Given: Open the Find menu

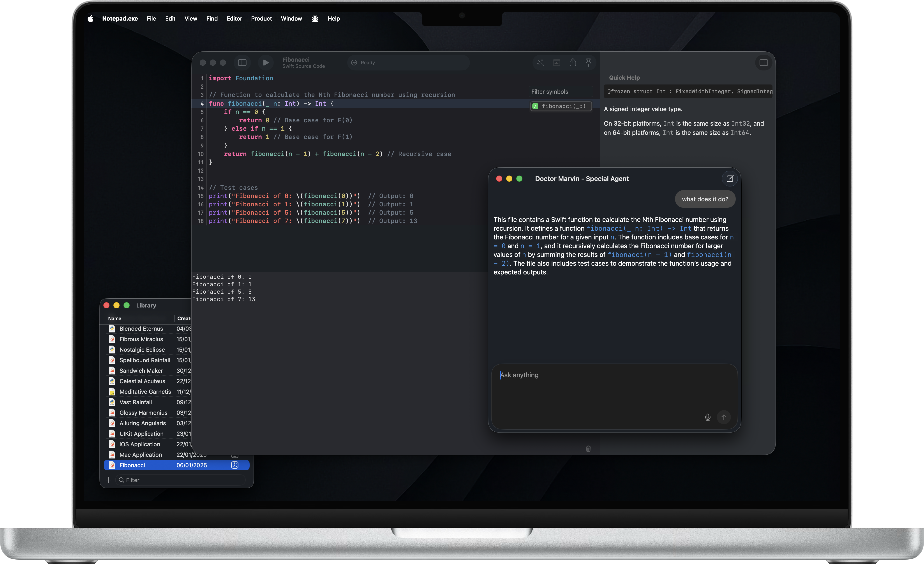Looking at the screenshot, I should click(212, 19).
